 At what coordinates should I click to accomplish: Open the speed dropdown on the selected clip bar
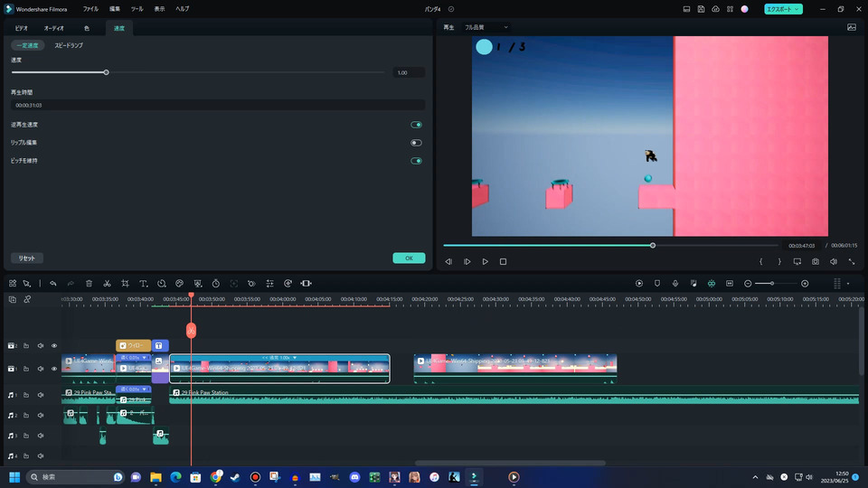pos(294,358)
